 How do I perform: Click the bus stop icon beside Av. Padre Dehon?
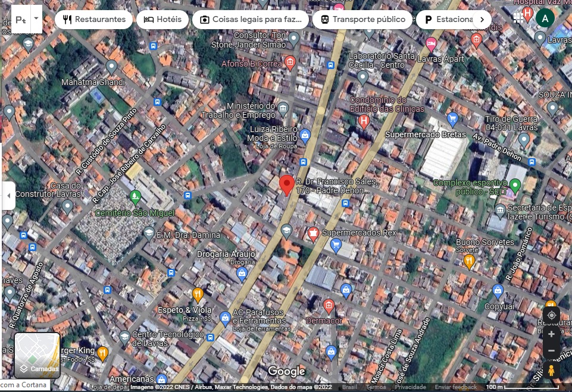pos(532,162)
